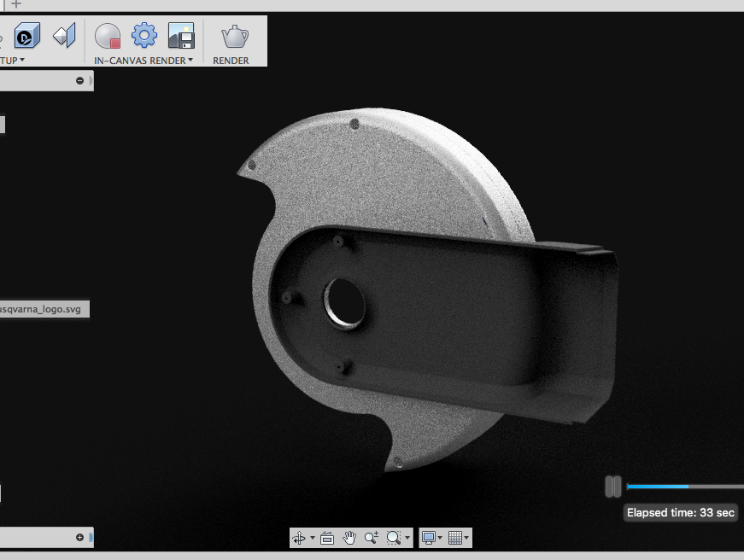Click the blue render progress bar
The image size is (744, 560).
[658, 487]
